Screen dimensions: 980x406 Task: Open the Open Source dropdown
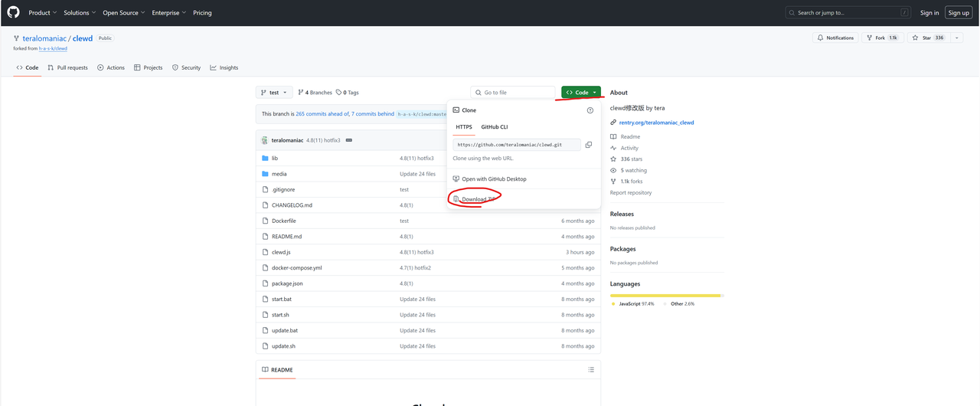pos(123,12)
